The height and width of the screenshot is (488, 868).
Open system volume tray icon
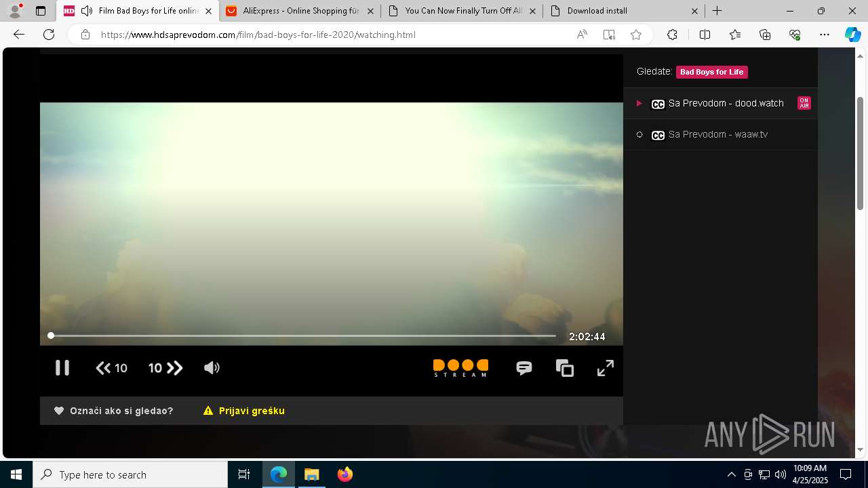click(x=780, y=474)
